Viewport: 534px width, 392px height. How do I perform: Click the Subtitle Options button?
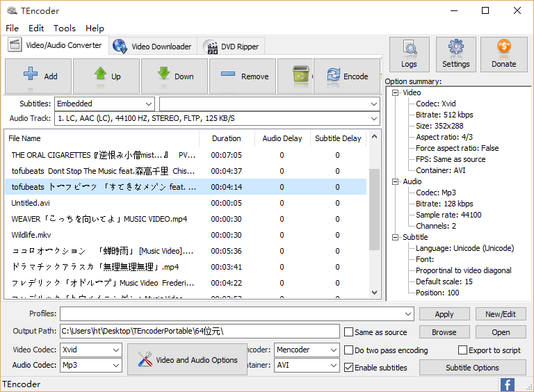pos(472,368)
